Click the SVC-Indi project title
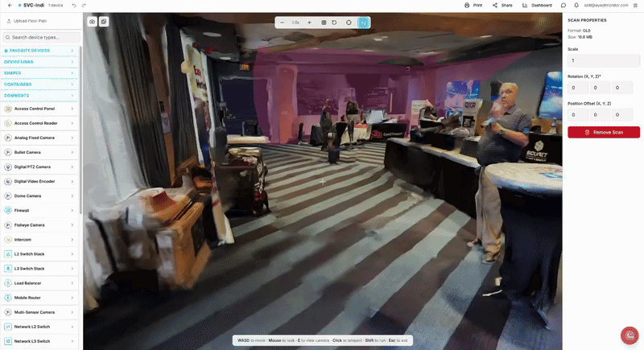 point(34,6)
